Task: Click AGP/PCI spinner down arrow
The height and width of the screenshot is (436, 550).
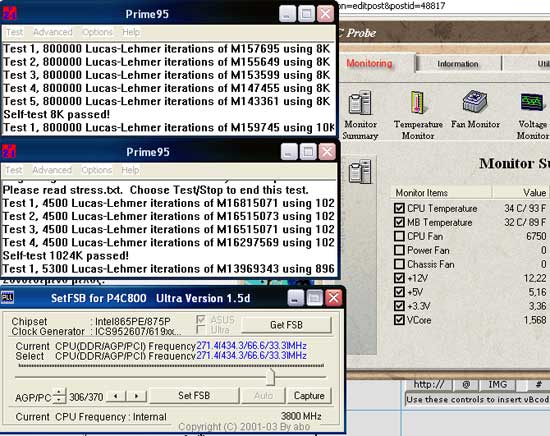Action: 59,400
